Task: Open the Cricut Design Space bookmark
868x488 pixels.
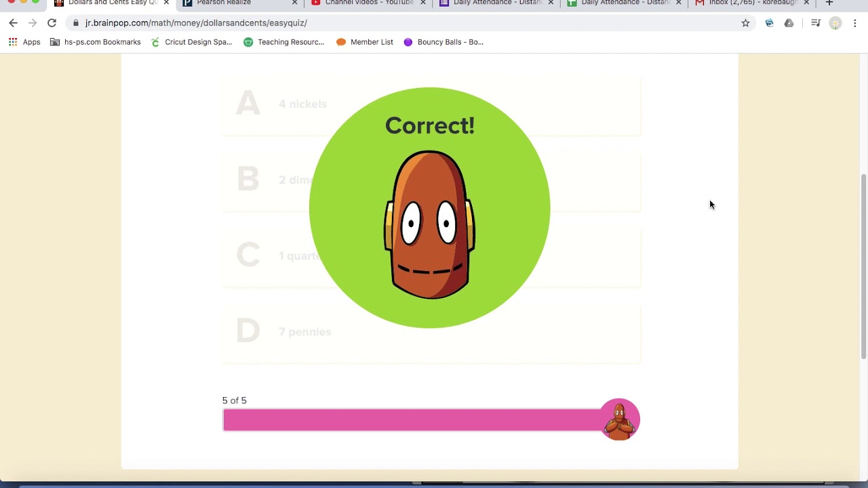Action: coord(191,42)
